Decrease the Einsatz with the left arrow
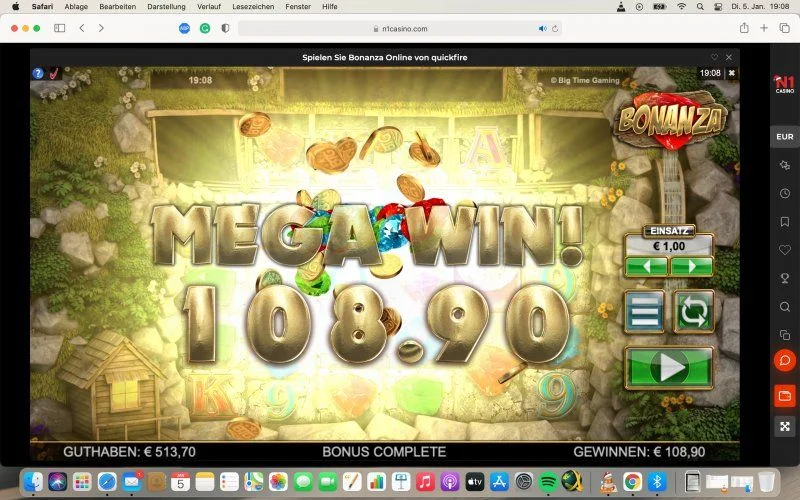Viewport: 800px width, 500px height. coord(646,266)
